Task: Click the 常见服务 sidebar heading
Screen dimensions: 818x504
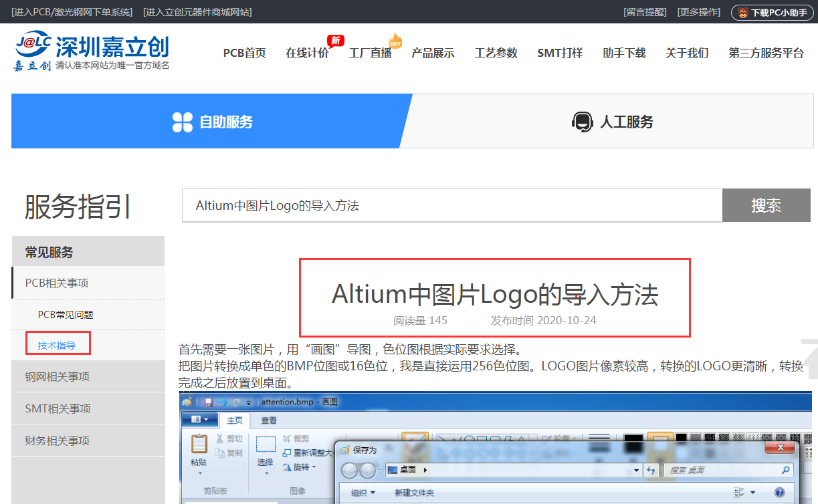Action: point(88,252)
